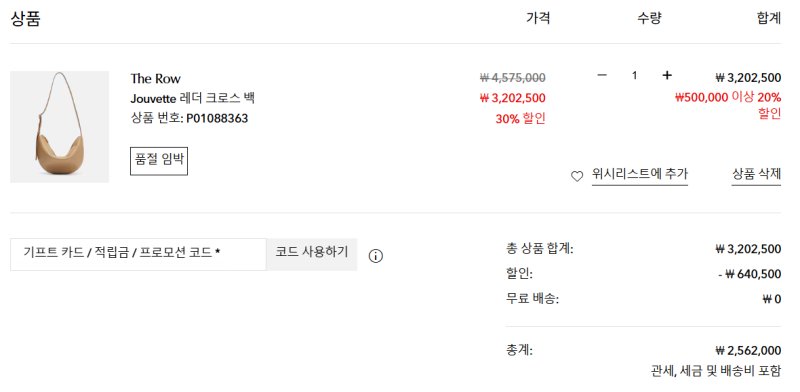Click the 코드 사용하기 button
The width and height of the screenshot is (800, 392).
tap(312, 254)
